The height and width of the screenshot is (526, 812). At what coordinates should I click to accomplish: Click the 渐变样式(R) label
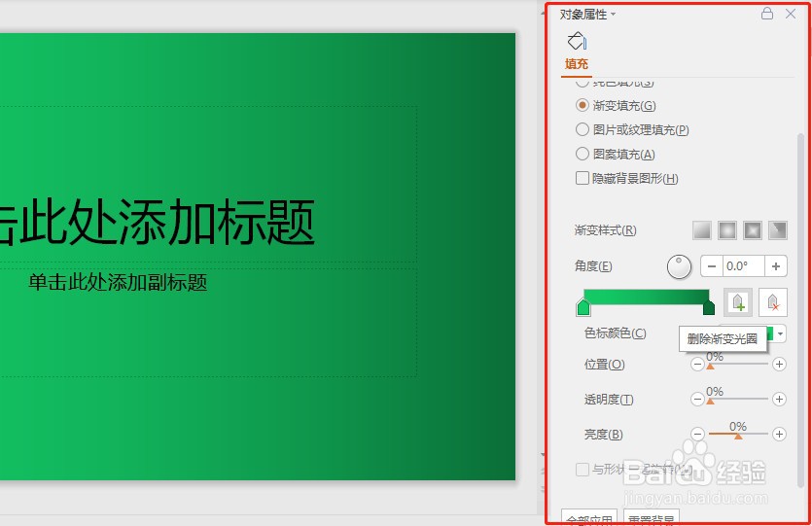click(605, 229)
